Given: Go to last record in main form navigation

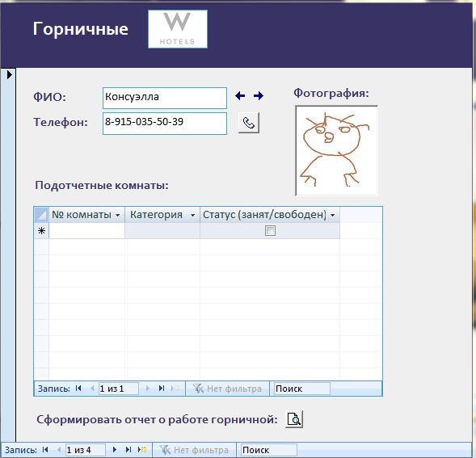Looking at the screenshot, I should [128, 449].
